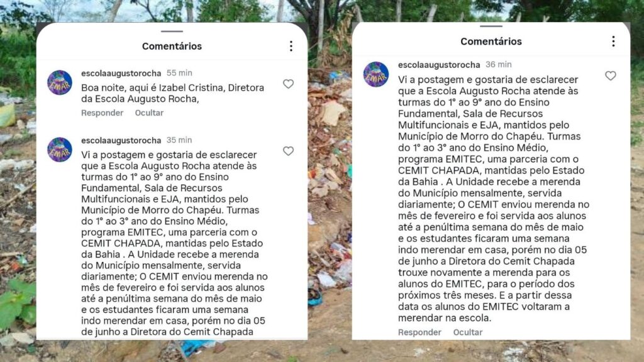
Task: Open EMAR avatar on the 35 min comment
Action: pos(60,150)
